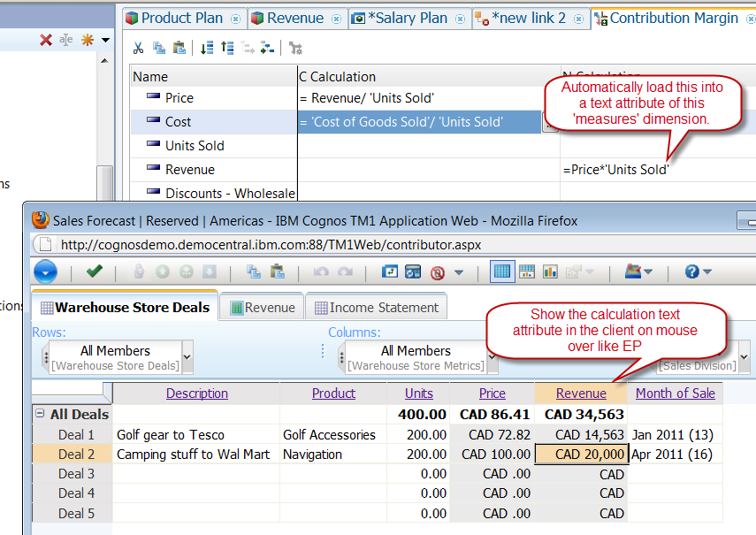This screenshot has height=535, width=756.
Task: Click the left pane scroll up arrow
Action: [104, 61]
